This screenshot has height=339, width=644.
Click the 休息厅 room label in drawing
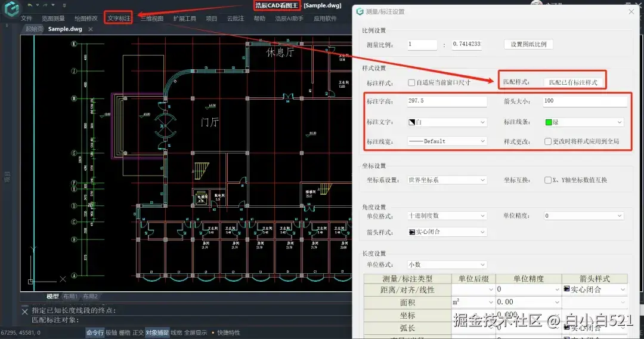coord(280,52)
